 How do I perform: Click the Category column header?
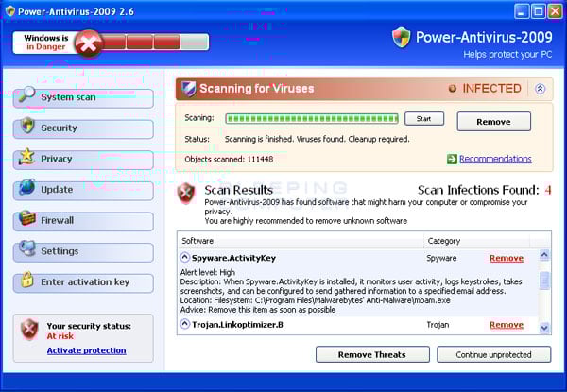[x=476, y=241]
